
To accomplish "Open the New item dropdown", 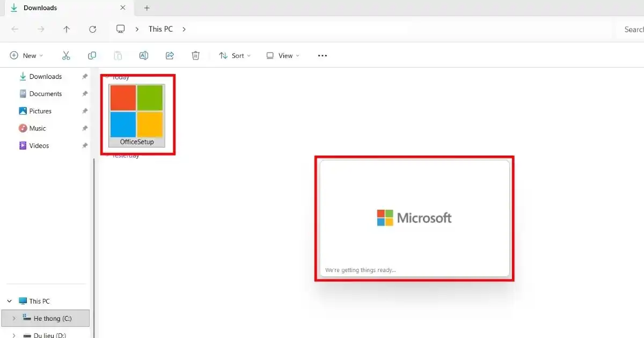I will pyautogui.click(x=26, y=56).
